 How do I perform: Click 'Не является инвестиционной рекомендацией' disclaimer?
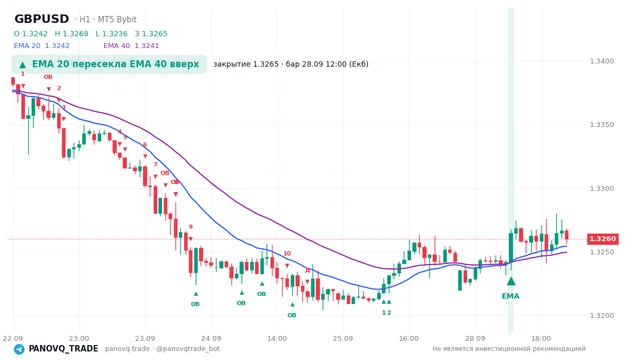(x=509, y=349)
